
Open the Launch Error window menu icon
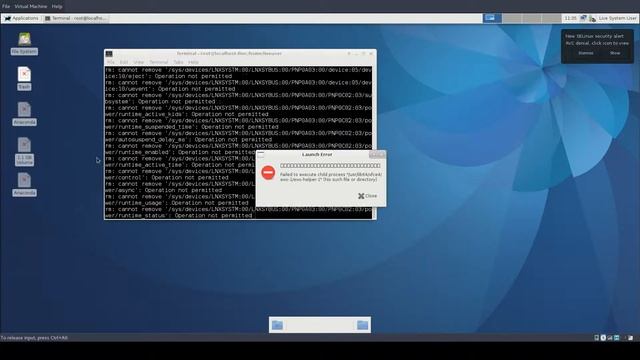click(261, 154)
